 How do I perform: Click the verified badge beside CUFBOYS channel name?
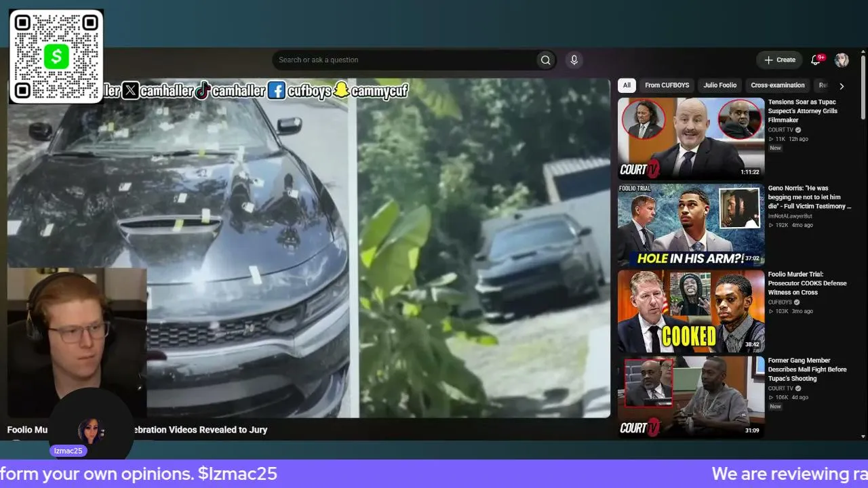[x=797, y=302]
